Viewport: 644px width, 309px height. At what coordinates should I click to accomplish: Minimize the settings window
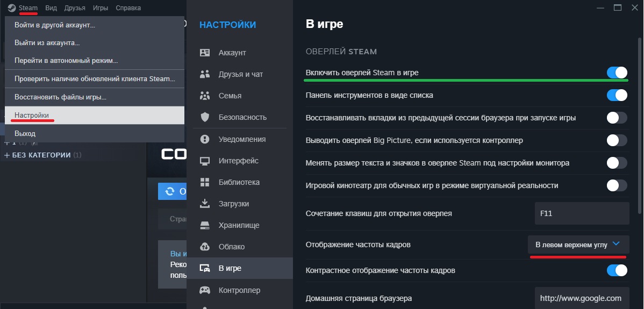600,8
